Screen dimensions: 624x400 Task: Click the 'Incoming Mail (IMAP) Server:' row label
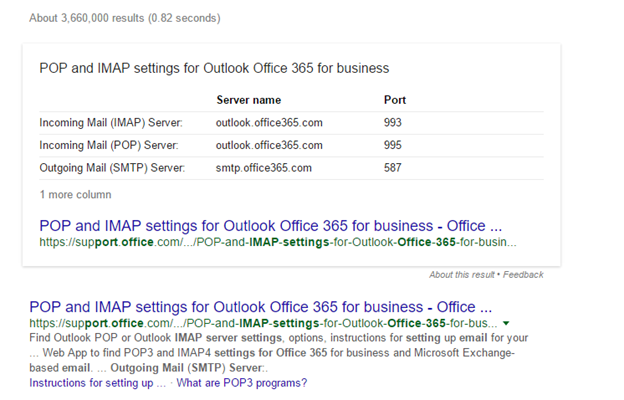pos(111,123)
